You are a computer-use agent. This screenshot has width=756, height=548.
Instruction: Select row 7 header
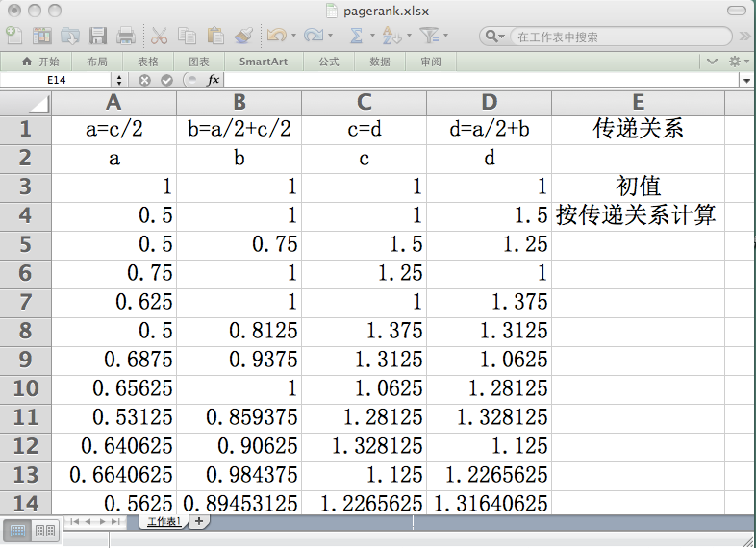click(26, 303)
